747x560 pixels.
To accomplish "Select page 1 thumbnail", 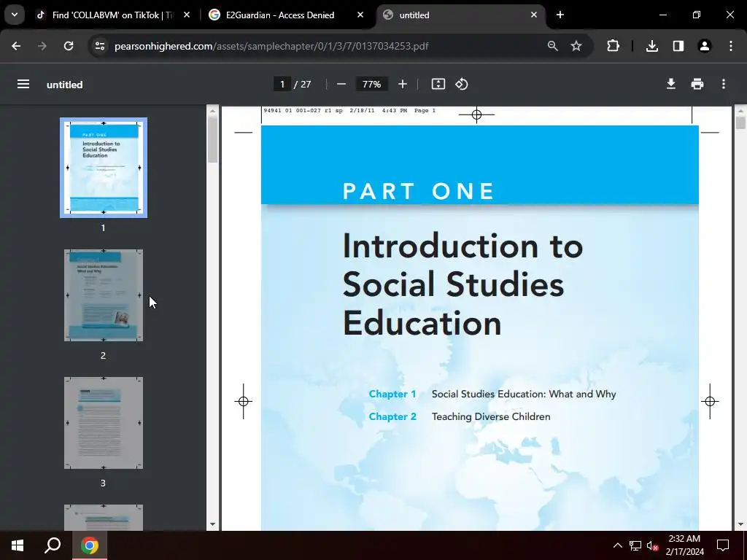I will [x=104, y=168].
